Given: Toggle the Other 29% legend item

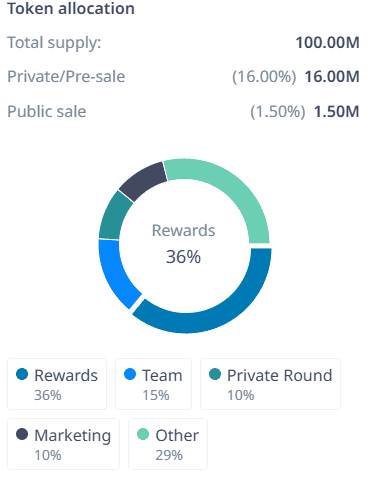Looking at the screenshot, I should coord(168,444).
